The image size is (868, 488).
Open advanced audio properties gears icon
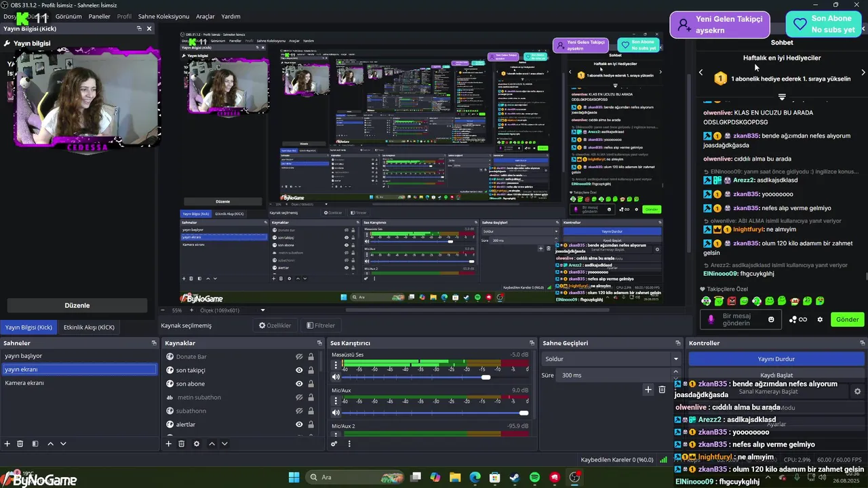click(x=334, y=444)
